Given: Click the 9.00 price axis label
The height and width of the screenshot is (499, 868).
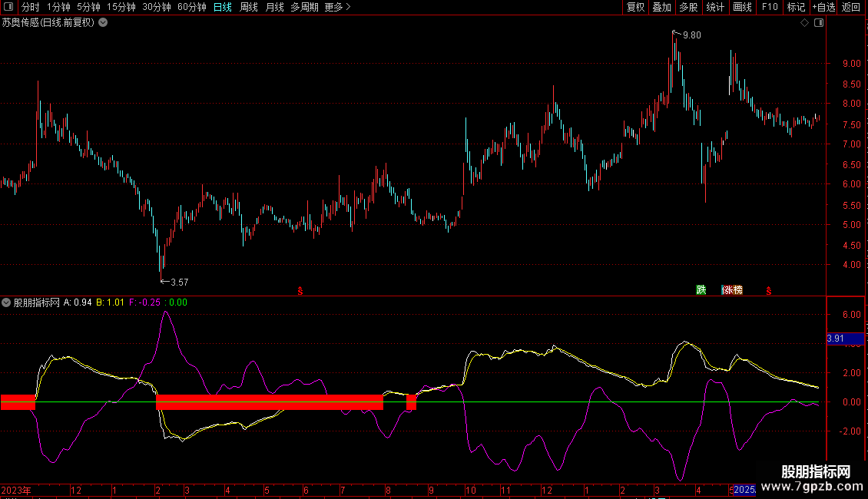Looking at the screenshot, I should [851, 64].
